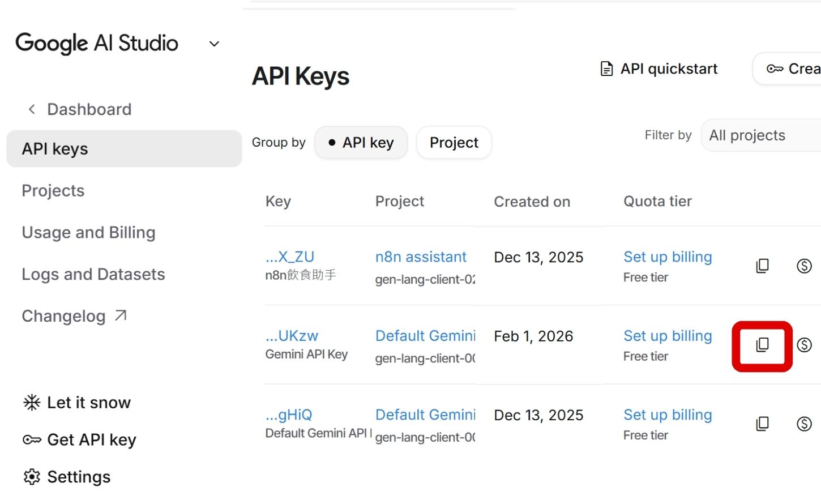The width and height of the screenshot is (821, 504).
Task: Open the All projects filter dropdown
Action: [759, 135]
